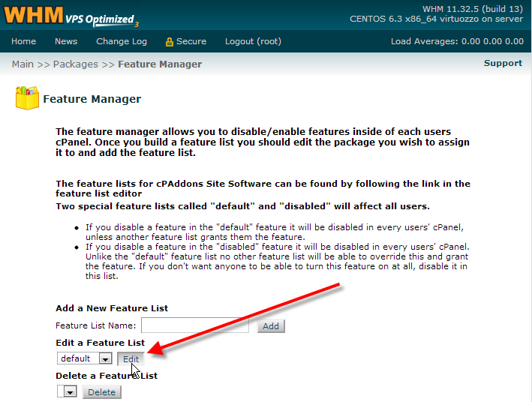
Task: Open the Delete a Feature List dropdown
Action: point(67,391)
